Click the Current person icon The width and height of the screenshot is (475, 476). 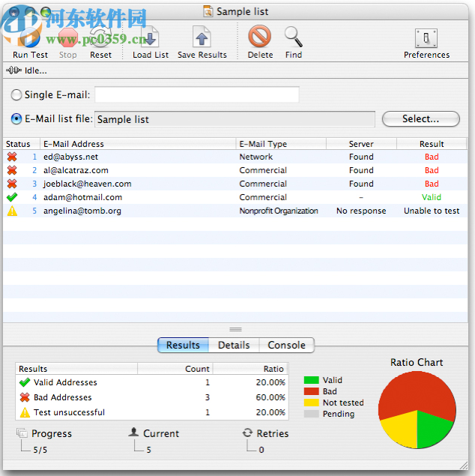tap(133, 433)
